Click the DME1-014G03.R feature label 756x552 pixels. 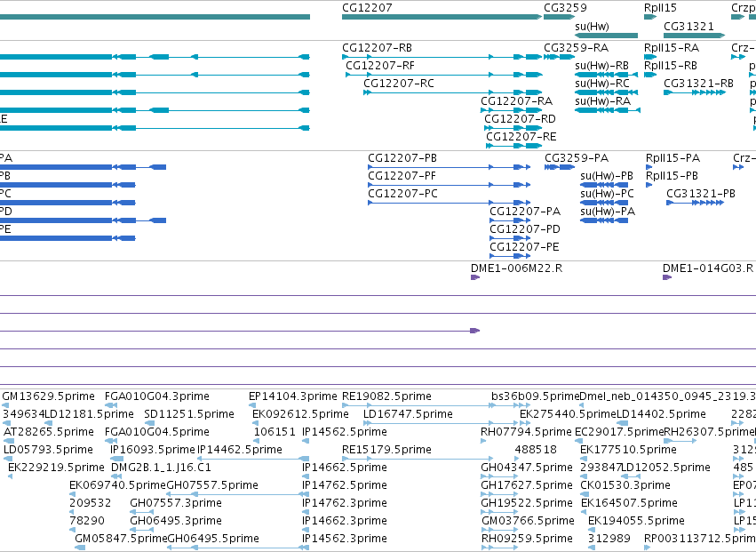tap(708, 268)
